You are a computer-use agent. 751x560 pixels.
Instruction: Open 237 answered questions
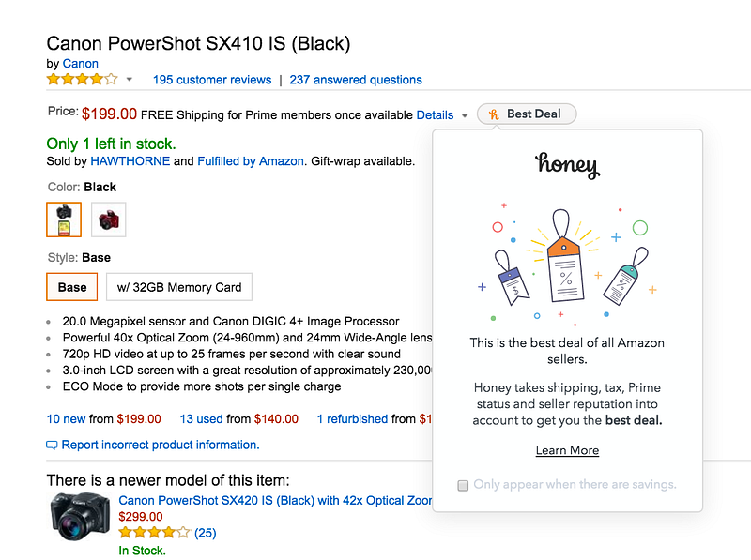pyautogui.click(x=356, y=80)
